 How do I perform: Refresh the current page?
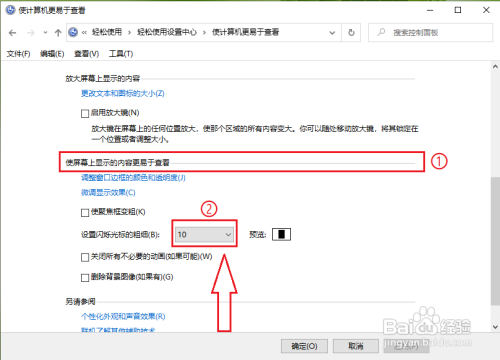pos(351,33)
